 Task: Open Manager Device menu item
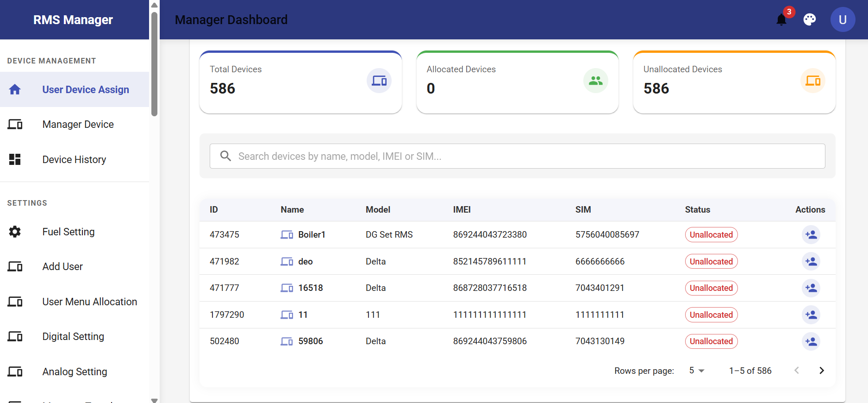point(75,124)
